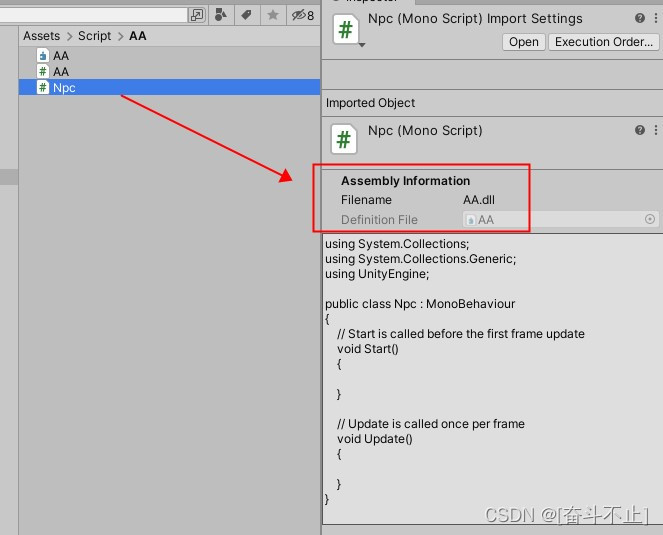Click the 'void Update()' line in preview

tap(375, 439)
